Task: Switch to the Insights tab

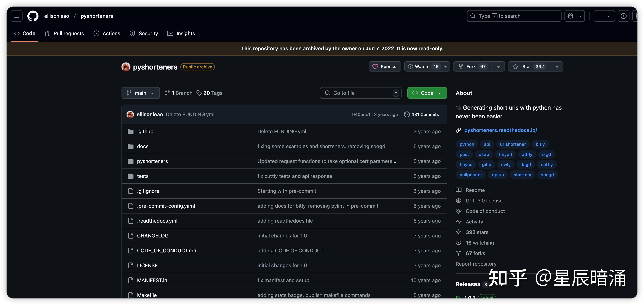Action: 181,34
